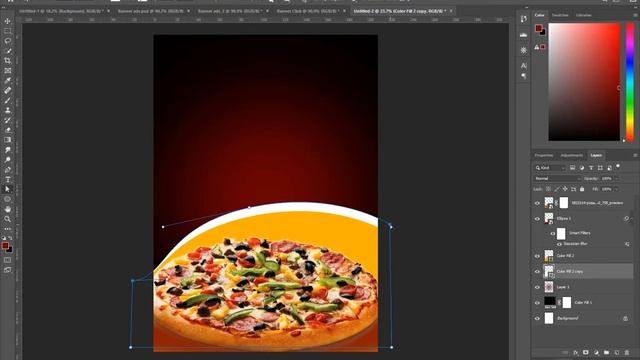
Task: Click the delete layer trash button
Action: [x=627, y=352]
